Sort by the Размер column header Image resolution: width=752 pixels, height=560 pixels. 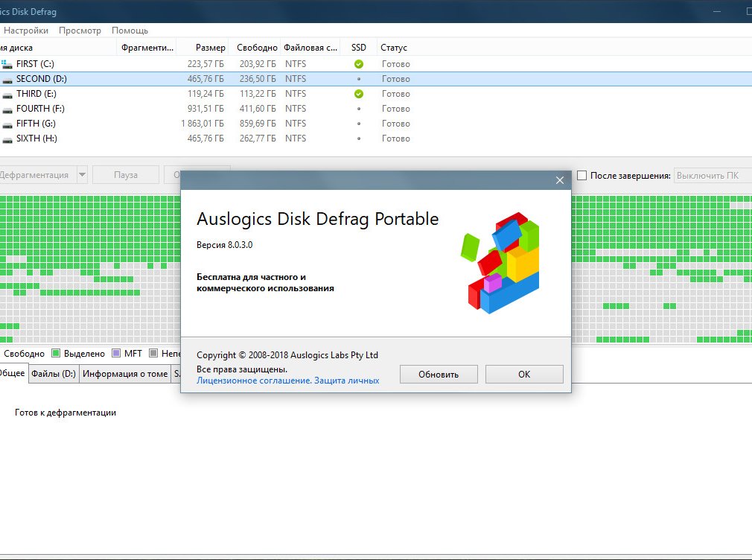click(203, 48)
